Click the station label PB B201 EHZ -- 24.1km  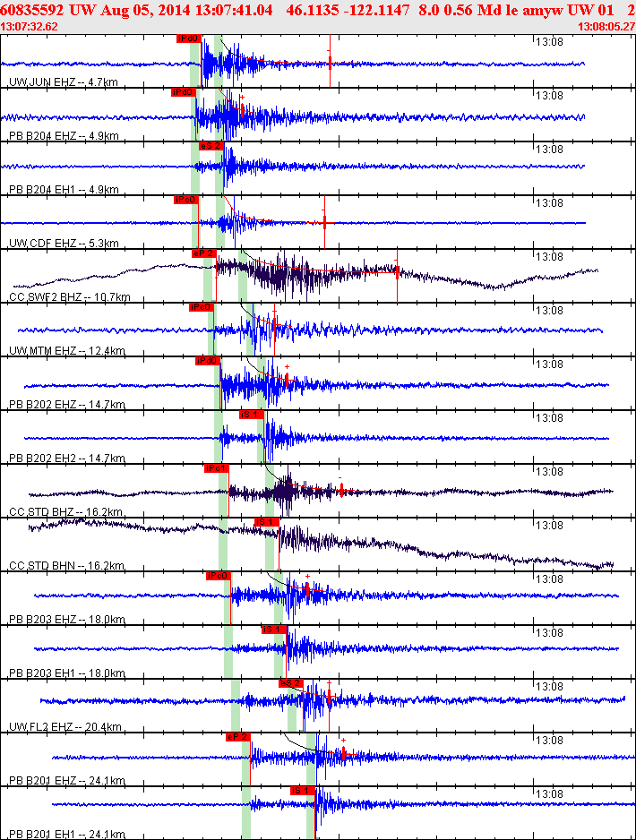(67, 781)
